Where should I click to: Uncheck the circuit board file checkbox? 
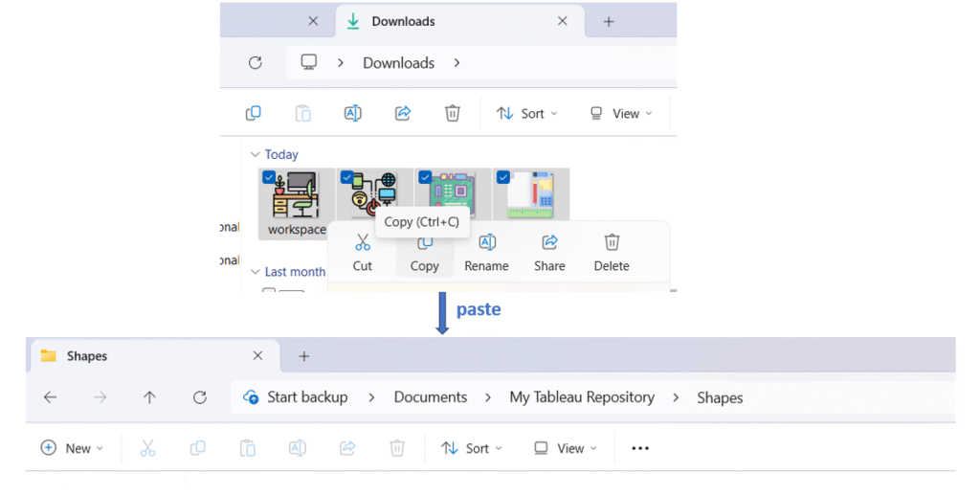[425, 177]
